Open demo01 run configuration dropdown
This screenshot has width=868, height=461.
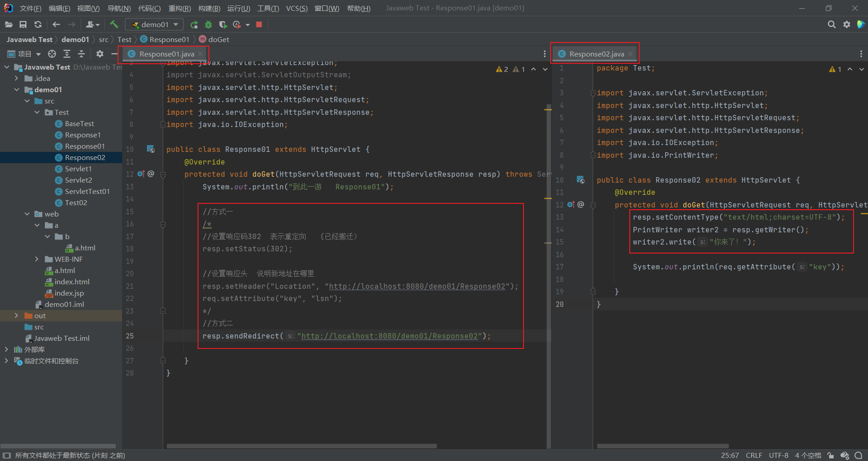(x=155, y=24)
